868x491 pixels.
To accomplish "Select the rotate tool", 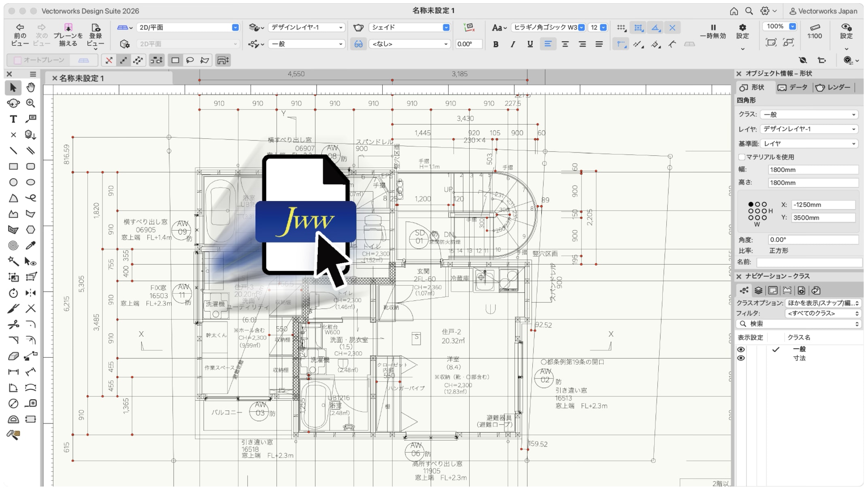I will (x=13, y=292).
